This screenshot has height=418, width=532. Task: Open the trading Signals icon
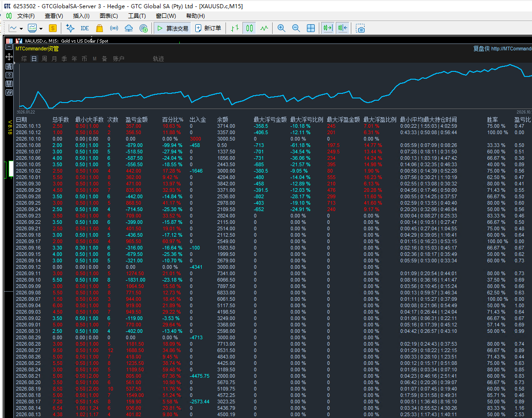[x=114, y=28]
